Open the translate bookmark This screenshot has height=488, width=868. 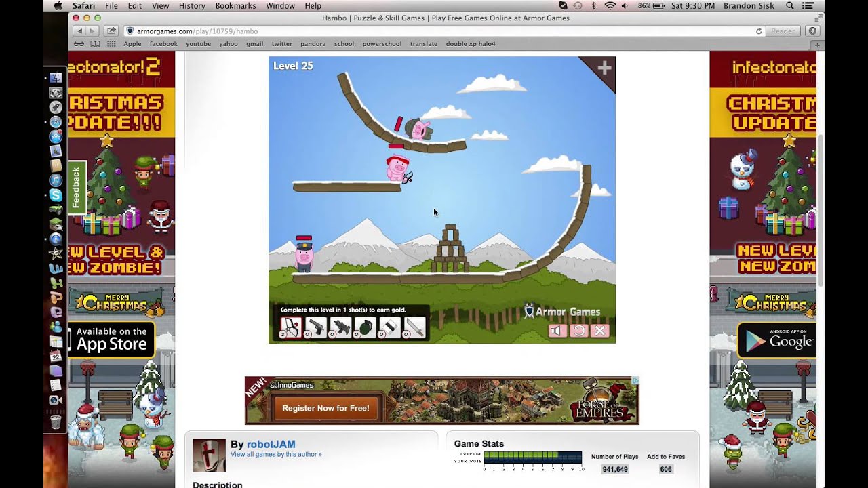pos(424,43)
